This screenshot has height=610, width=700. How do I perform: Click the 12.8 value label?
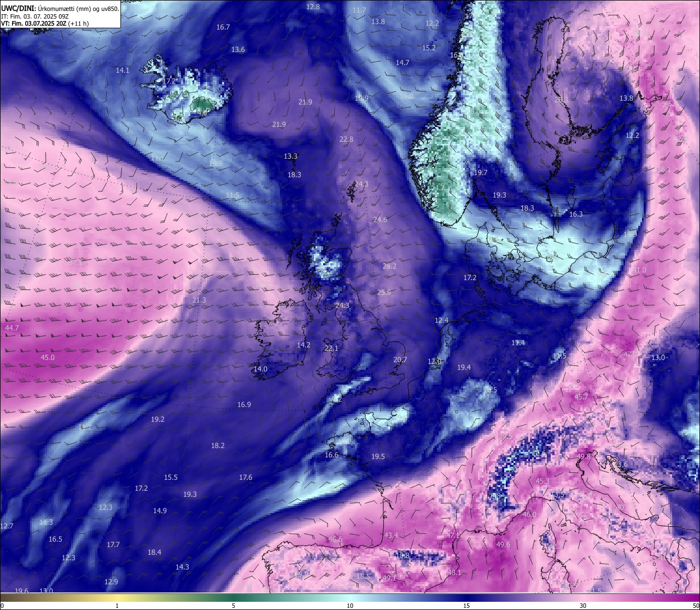point(313,7)
